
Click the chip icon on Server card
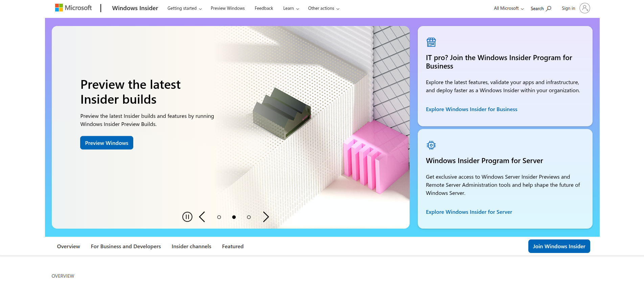(x=431, y=145)
